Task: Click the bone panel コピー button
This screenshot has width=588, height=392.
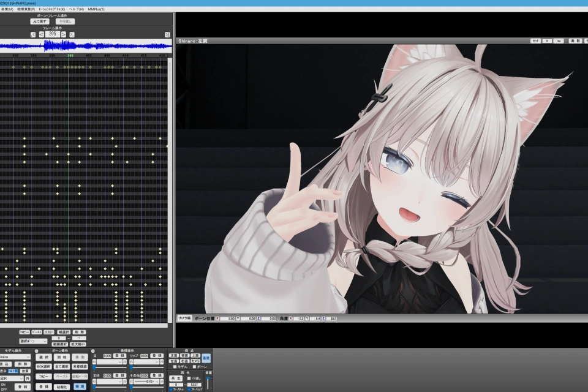Action: (43, 376)
